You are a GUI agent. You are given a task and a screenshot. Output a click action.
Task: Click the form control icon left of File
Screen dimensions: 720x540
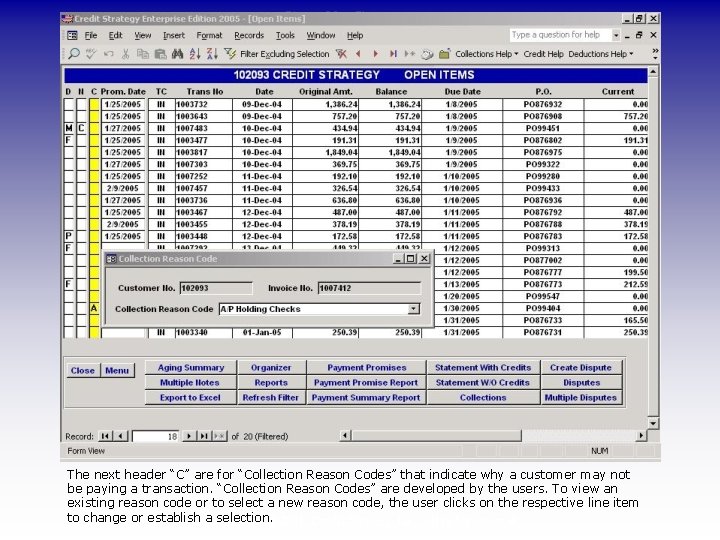coord(73,35)
